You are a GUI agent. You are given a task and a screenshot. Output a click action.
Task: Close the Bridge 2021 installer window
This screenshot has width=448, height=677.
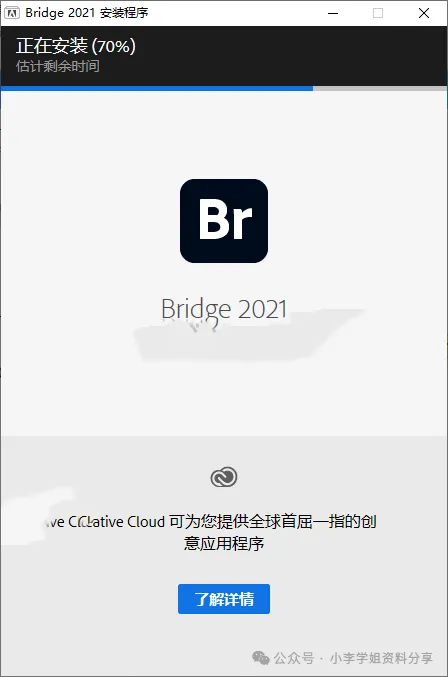point(424,13)
